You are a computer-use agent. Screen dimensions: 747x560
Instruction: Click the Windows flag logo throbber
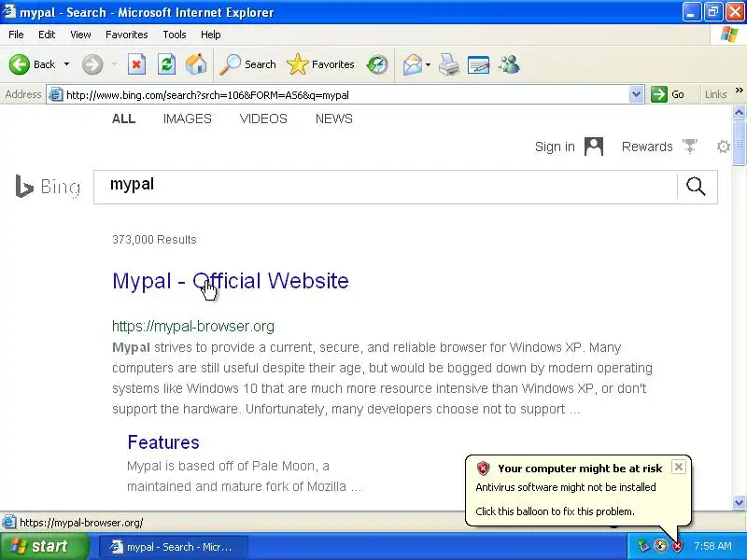coord(729,35)
